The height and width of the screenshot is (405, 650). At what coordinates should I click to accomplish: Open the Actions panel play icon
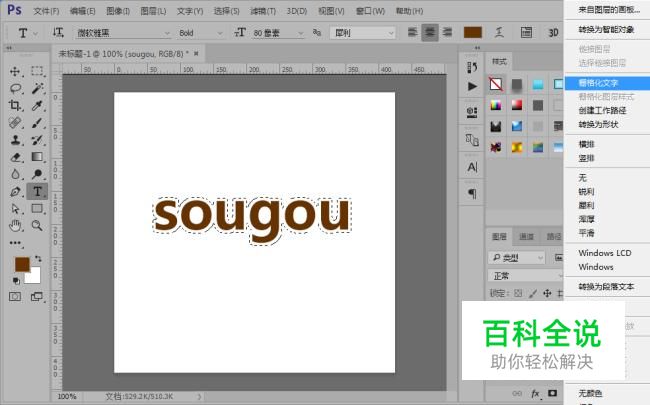[x=472, y=86]
